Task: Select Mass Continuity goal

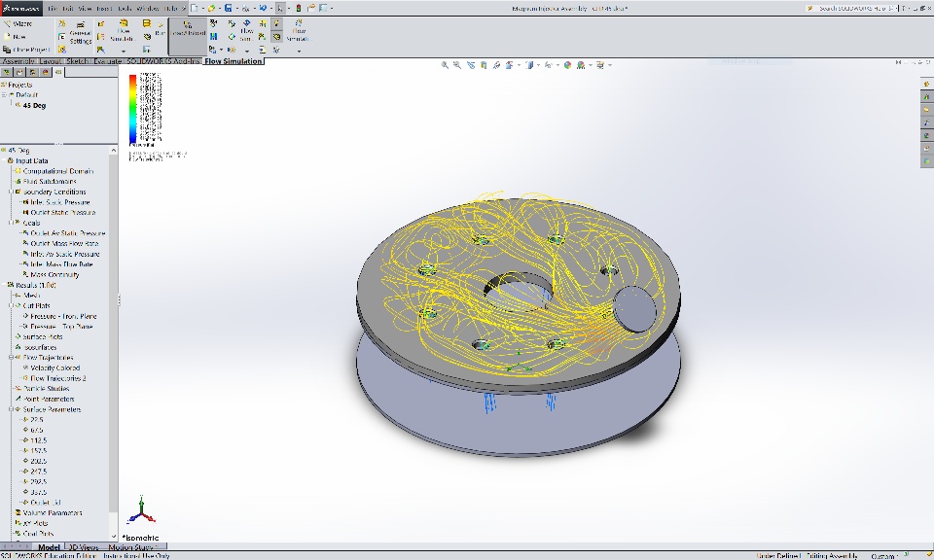Action: [54, 275]
